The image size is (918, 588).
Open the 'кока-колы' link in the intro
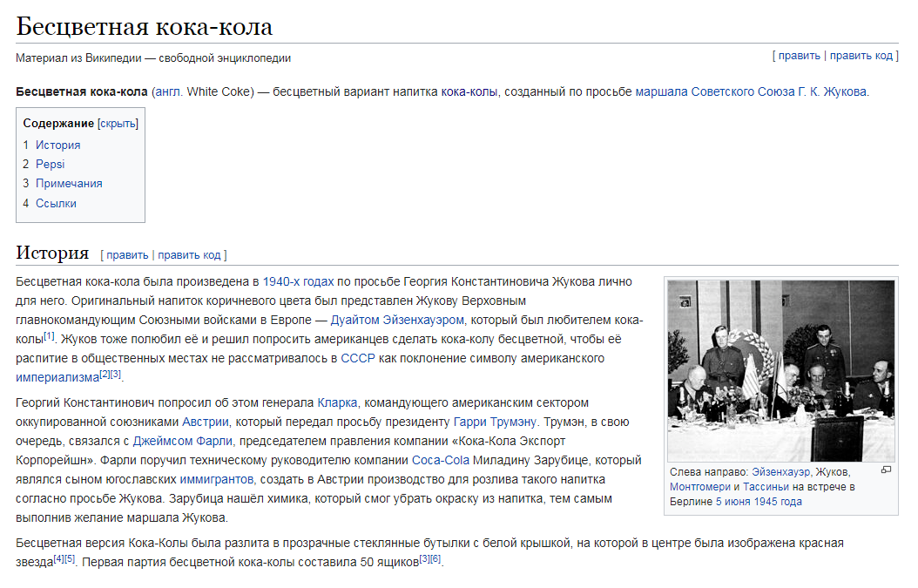469,92
